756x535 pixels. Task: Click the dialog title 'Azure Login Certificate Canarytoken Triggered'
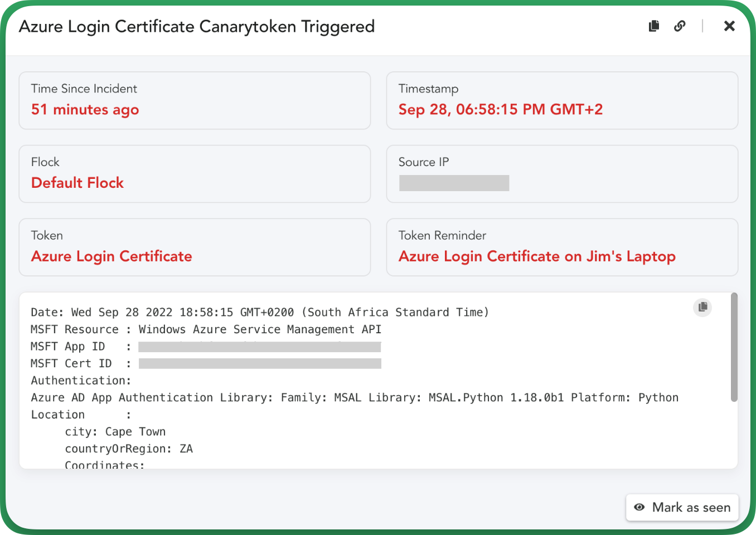pyautogui.click(x=197, y=26)
